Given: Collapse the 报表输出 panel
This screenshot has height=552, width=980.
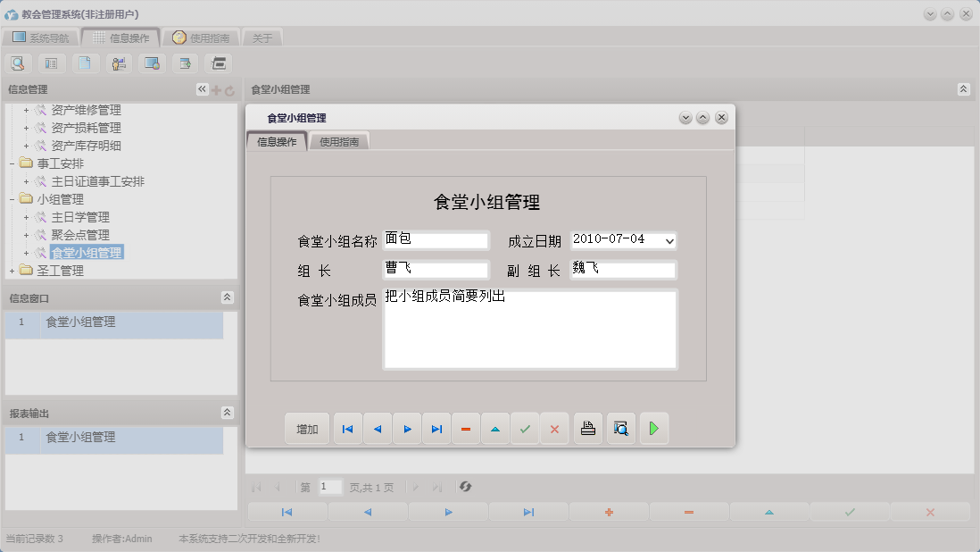Looking at the screenshot, I should (227, 413).
